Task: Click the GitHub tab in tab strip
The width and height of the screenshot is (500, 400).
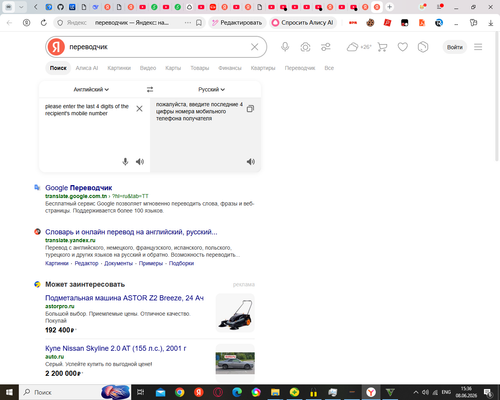Action: 60,7
